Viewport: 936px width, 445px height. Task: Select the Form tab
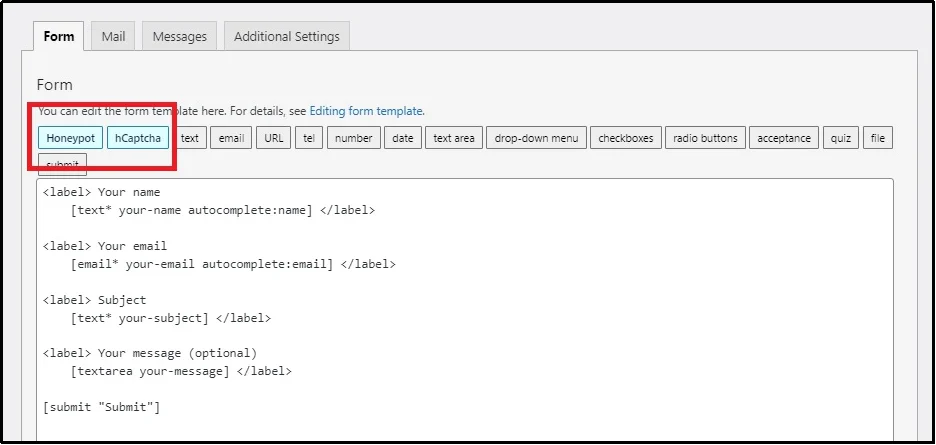[58, 36]
